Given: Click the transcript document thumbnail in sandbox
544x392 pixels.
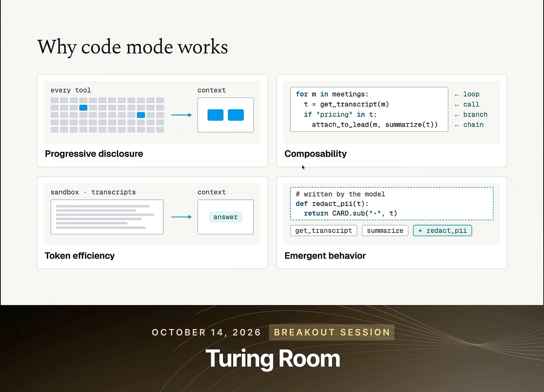Looking at the screenshot, I should [x=107, y=217].
